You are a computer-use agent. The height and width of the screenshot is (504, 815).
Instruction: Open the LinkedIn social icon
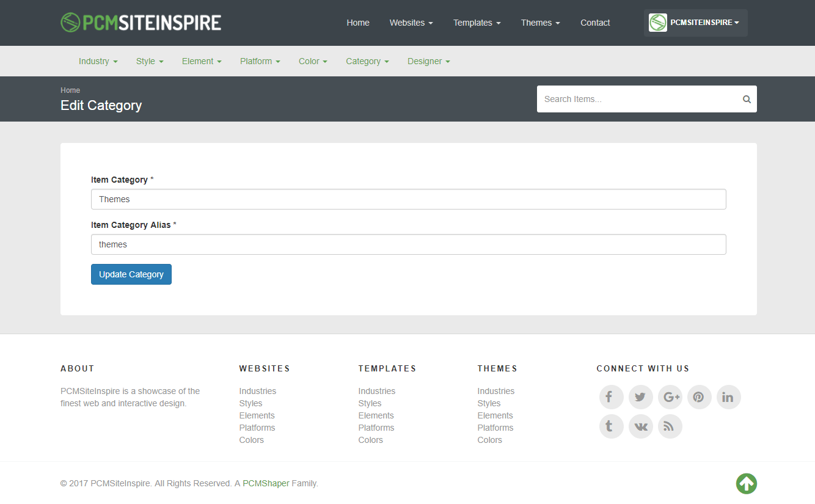[x=728, y=397]
